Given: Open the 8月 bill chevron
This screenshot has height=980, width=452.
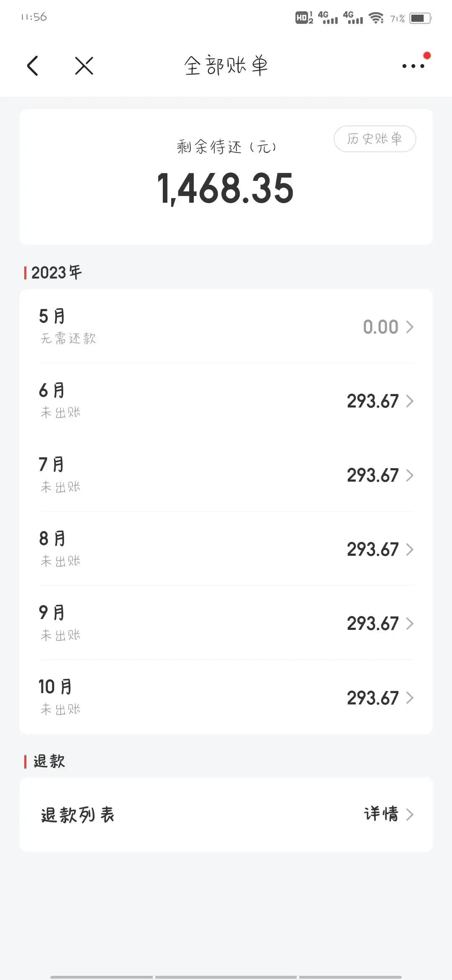Looking at the screenshot, I should 410,549.
